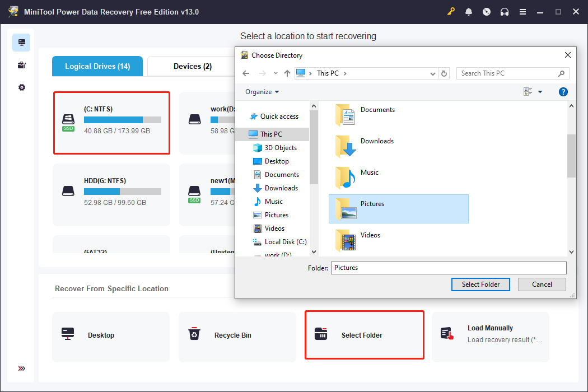Image resolution: width=588 pixels, height=392 pixels.
Task: Switch to Logical Drives tab
Action: [97, 67]
